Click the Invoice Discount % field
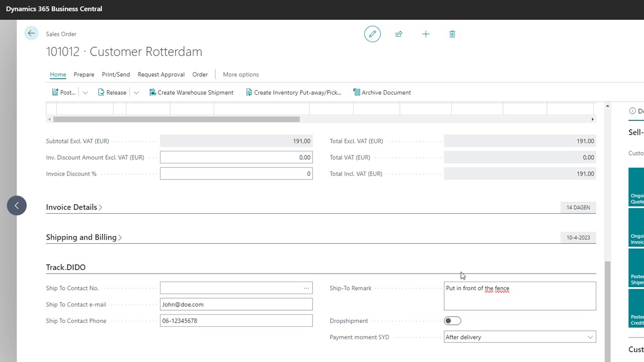 [236, 173]
